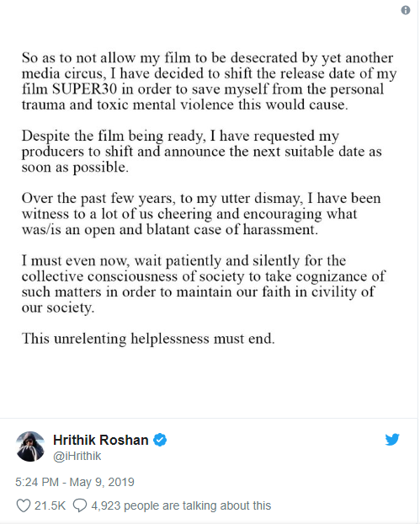Click the info icon in the top corner

coord(406,10)
